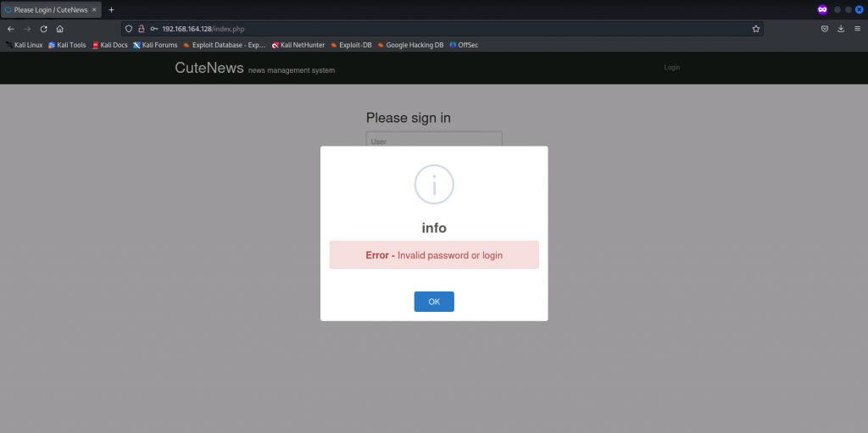Open Exploit Database bookmark

tap(225, 45)
